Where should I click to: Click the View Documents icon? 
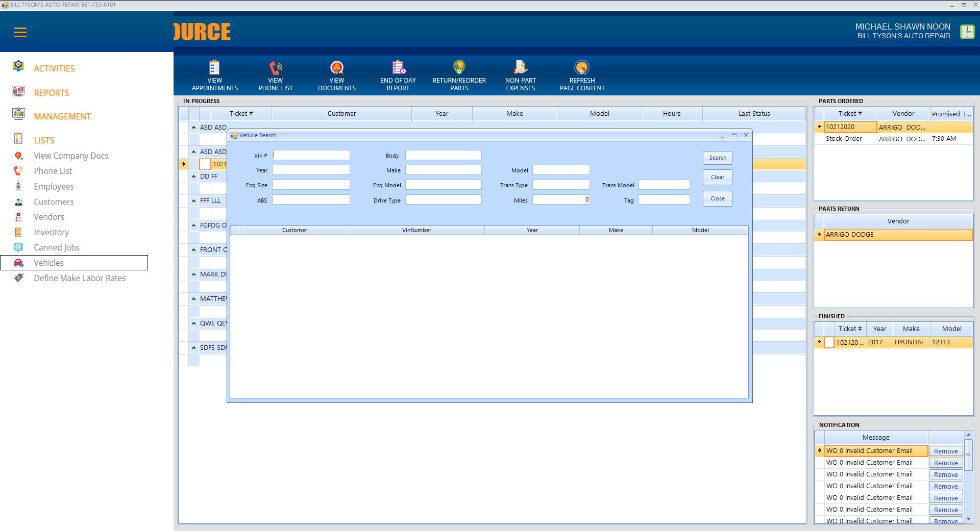coord(337,68)
